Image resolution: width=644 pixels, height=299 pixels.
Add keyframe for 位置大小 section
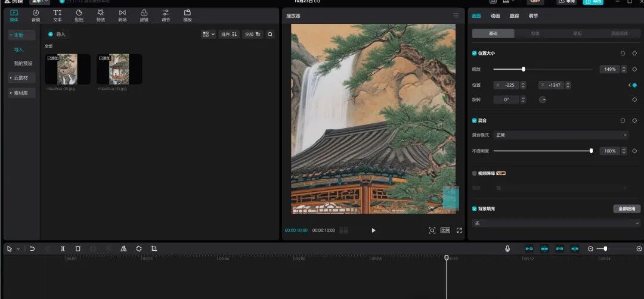pyautogui.click(x=634, y=54)
